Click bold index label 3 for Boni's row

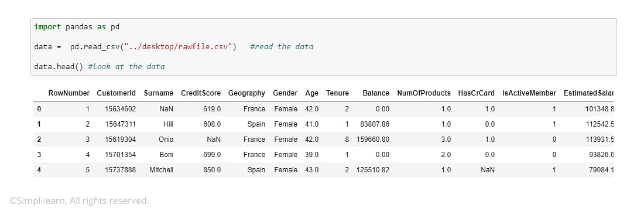click(x=39, y=155)
